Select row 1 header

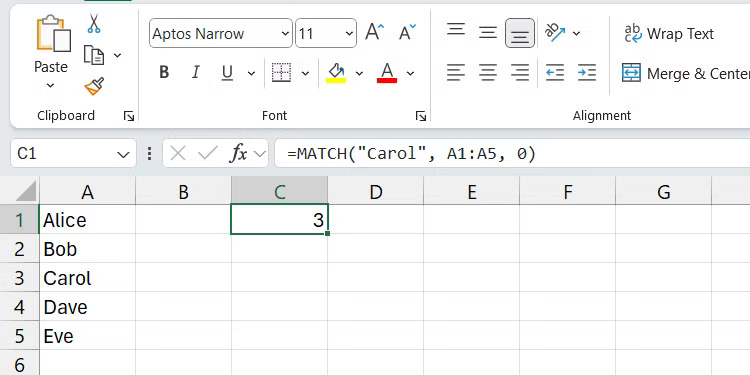coord(19,220)
